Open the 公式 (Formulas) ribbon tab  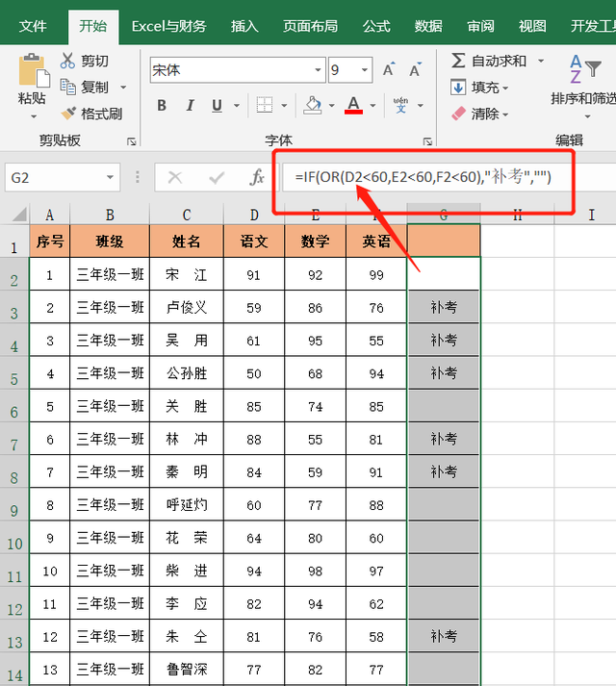pos(376,26)
